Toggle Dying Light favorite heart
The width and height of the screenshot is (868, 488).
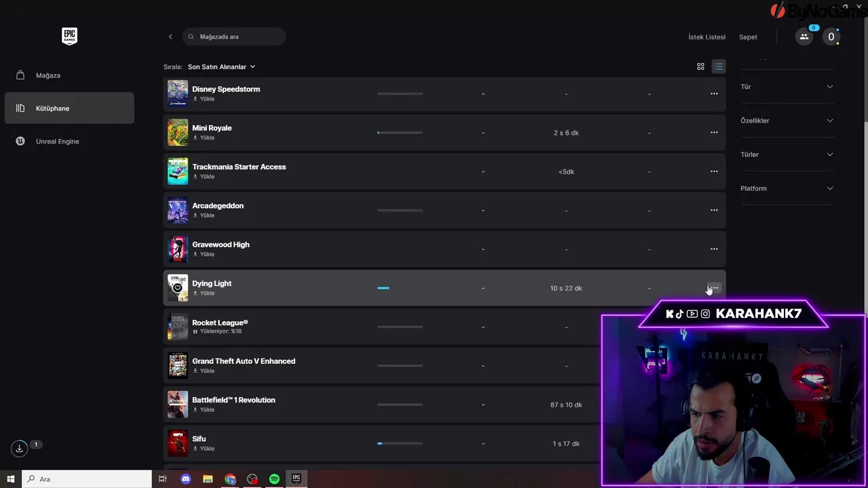tap(178, 288)
